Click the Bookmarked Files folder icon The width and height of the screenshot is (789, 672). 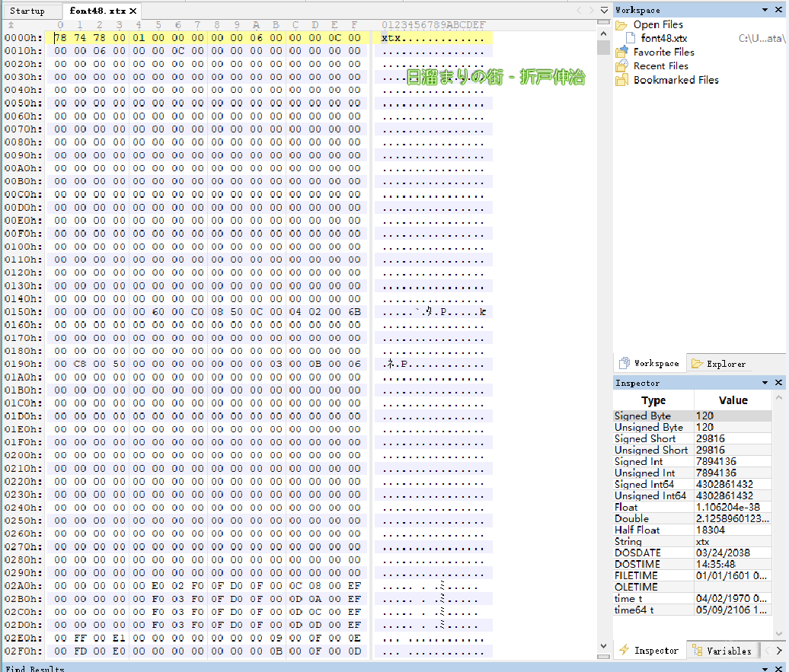point(622,79)
